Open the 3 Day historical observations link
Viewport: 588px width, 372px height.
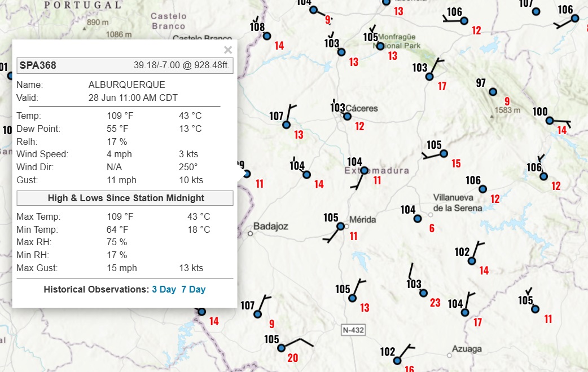click(164, 290)
